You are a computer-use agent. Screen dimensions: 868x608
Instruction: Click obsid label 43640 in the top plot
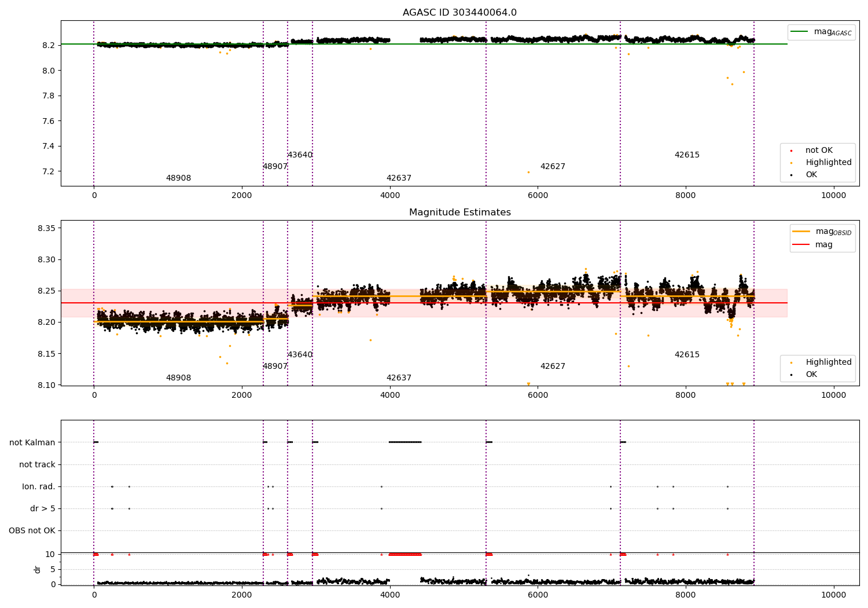300,155
